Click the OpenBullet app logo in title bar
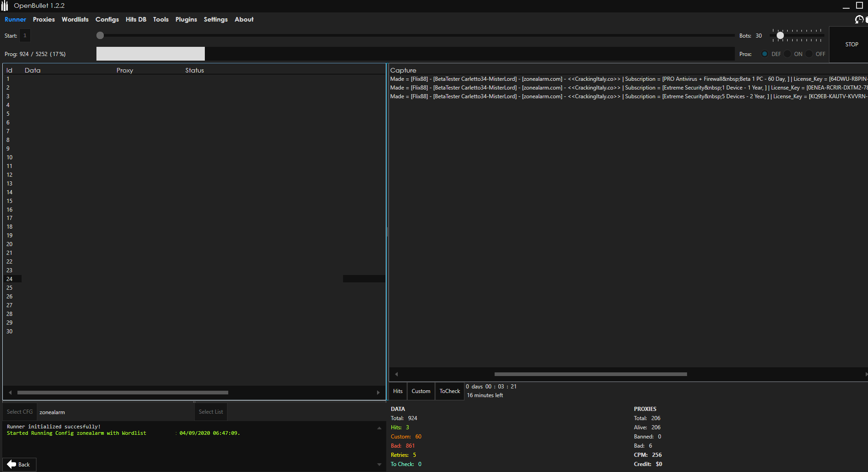 coord(5,6)
